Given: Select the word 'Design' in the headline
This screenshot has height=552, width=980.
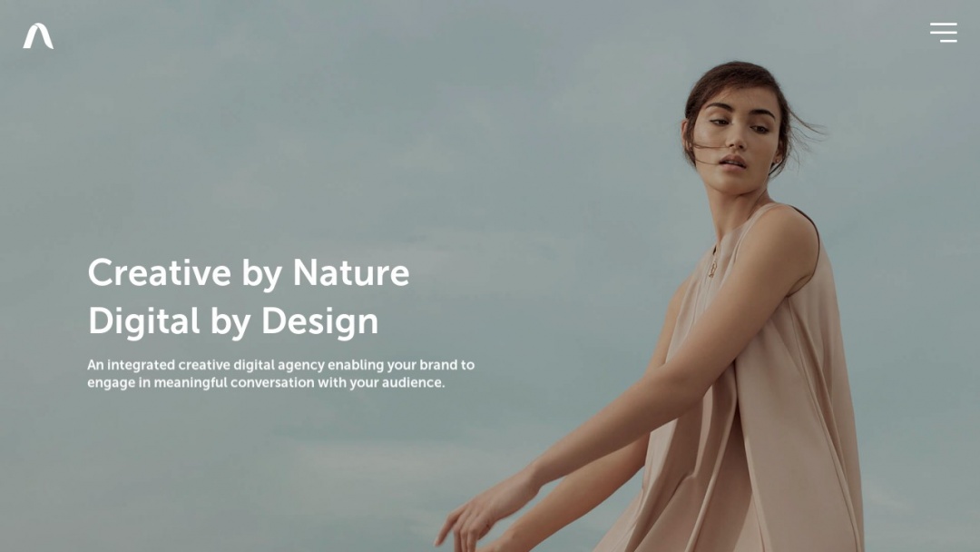Looking at the screenshot, I should coord(319,321).
